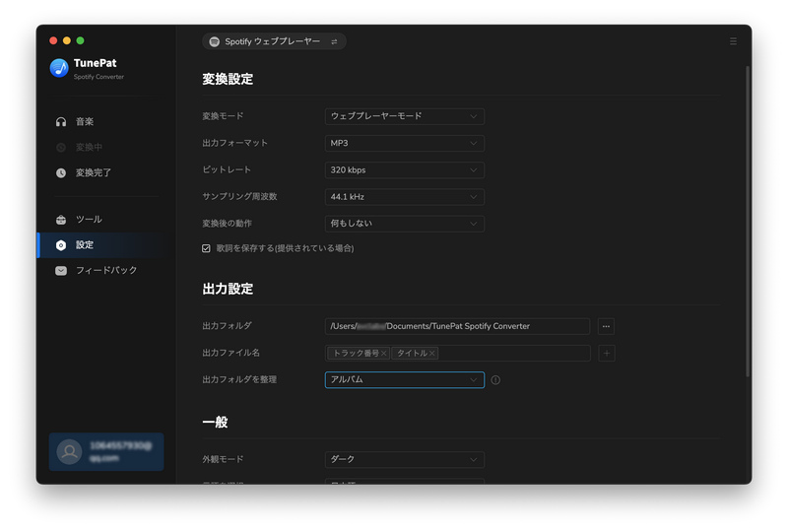This screenshot has width=788, height=532.
Task: Click the 変換設定 heading
Action: pos(228,79)
